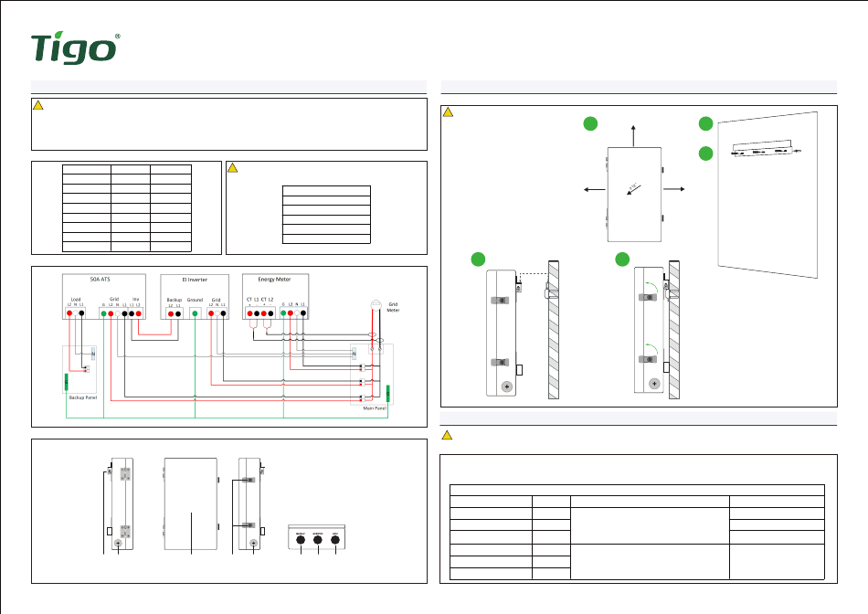Viewport: 868px width, 614px height.
Task: Click the green Ground terminal of the EI Inverter
Action: (195, 313)
